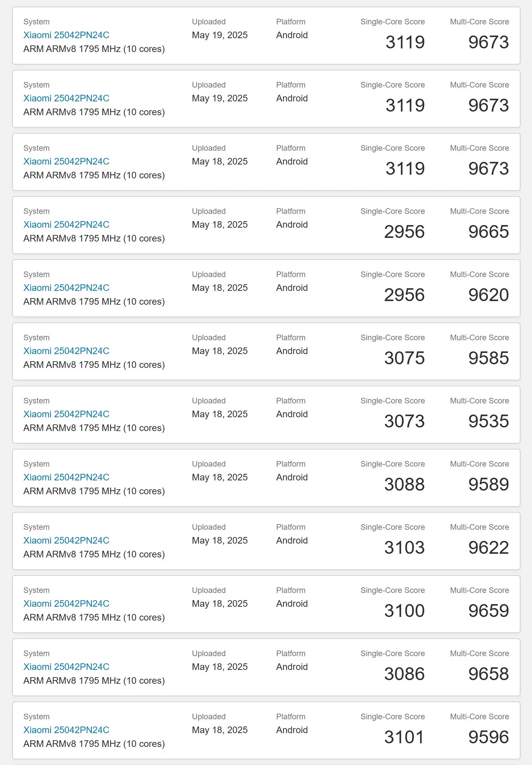Click the multi-core score value 9589
532x765 pixels.
[x=488, y=484]
